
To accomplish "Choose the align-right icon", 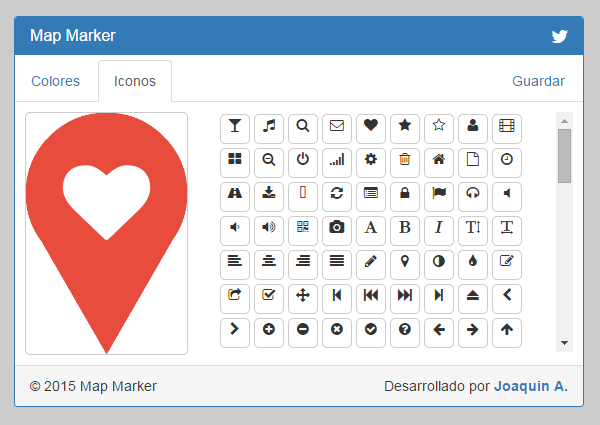I will pyautogui.click(x=303, y=265).
